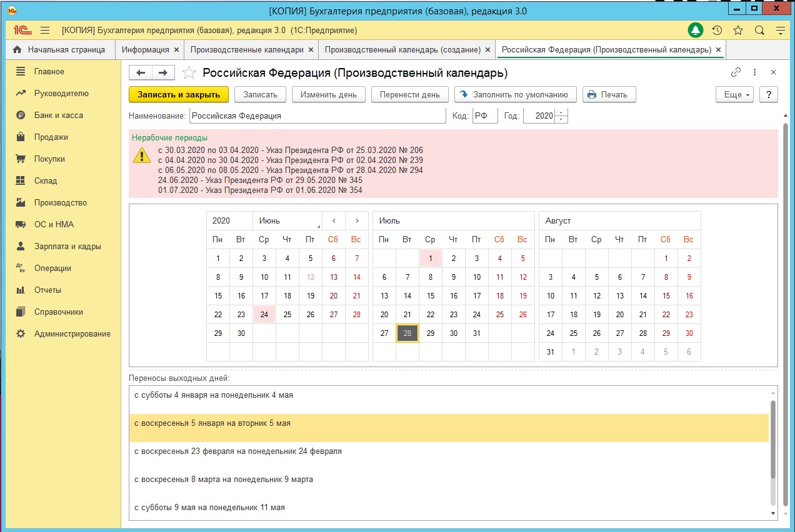
Task: Select June 24 in the calendar
Action: click(264, 314)
